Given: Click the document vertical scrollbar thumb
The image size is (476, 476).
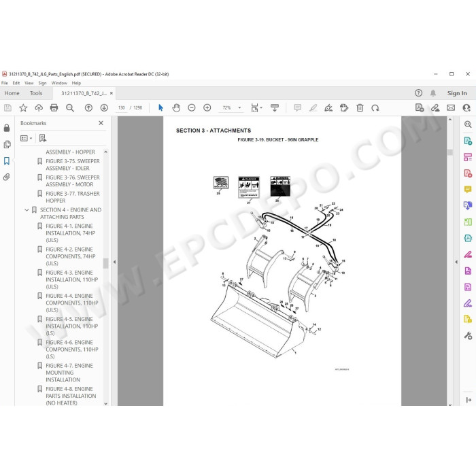Looking at the screenshot, I should 450,152.
